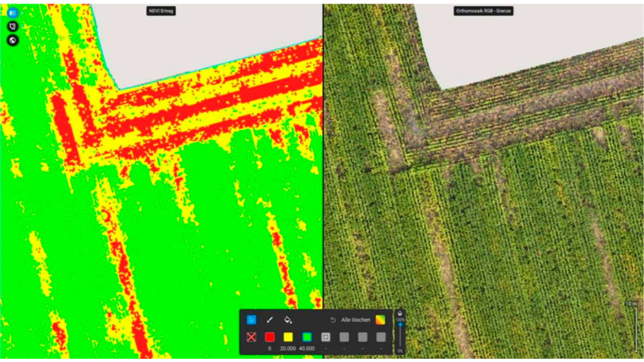Image resolution: width=644 pixels, height=362 pixels.
Task: Choose the yellow zone swatch
Action: [x=288, y=337]
